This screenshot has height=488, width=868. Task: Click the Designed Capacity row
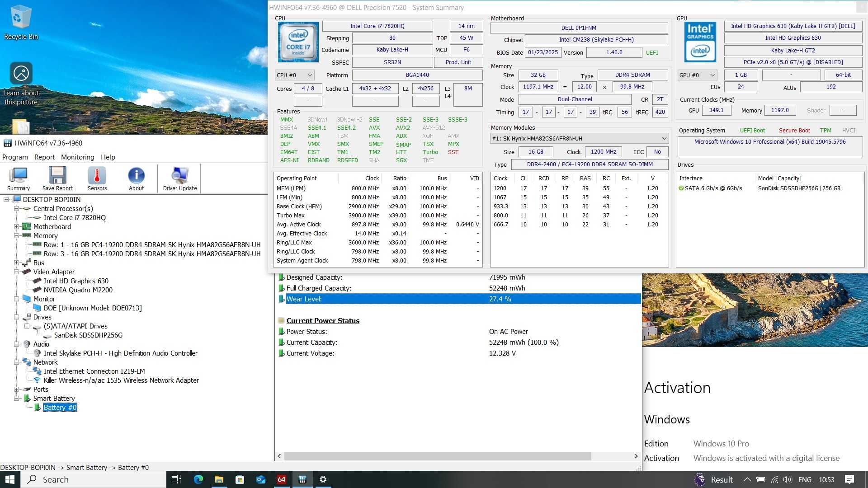pyautogui.click(x=459, y=277)
